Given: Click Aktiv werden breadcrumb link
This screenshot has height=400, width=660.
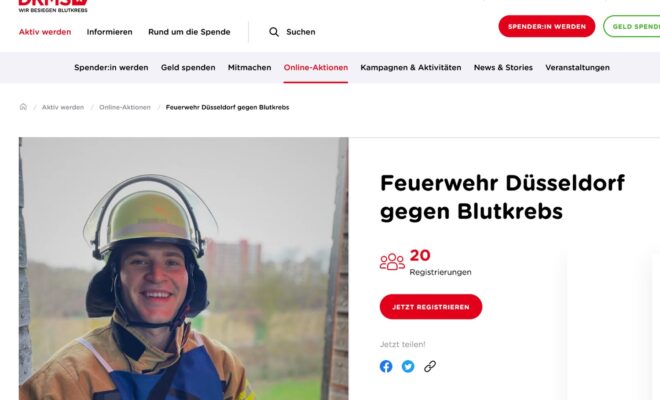Looking at the screenshot, I should click(63, 107).
